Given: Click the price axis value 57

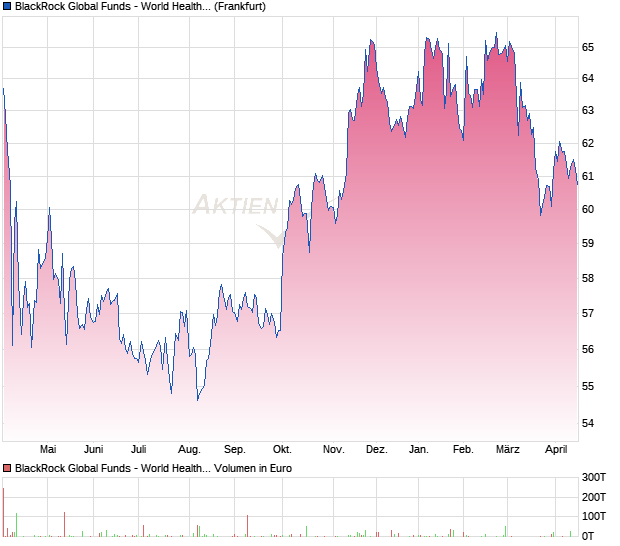Looking at the screenshot, I should point(588,314).
